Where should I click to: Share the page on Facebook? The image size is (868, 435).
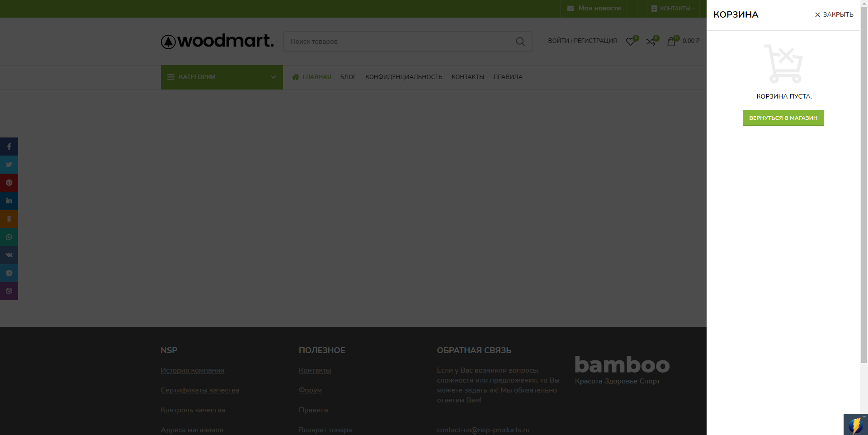pyautogui.click(x=9, y=147)
